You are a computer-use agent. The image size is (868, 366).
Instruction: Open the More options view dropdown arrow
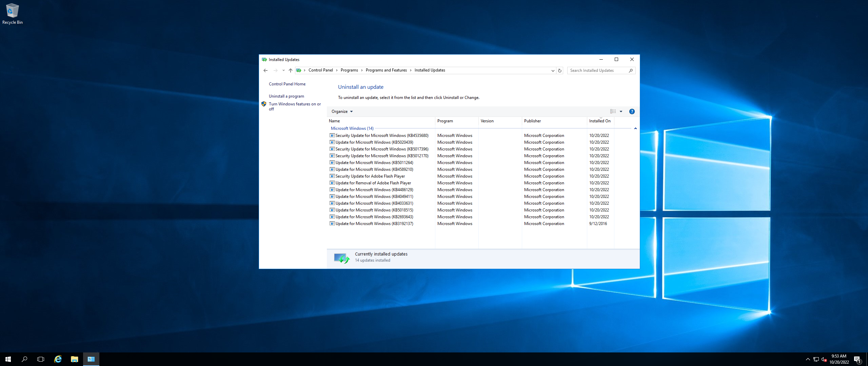(621, 111)
